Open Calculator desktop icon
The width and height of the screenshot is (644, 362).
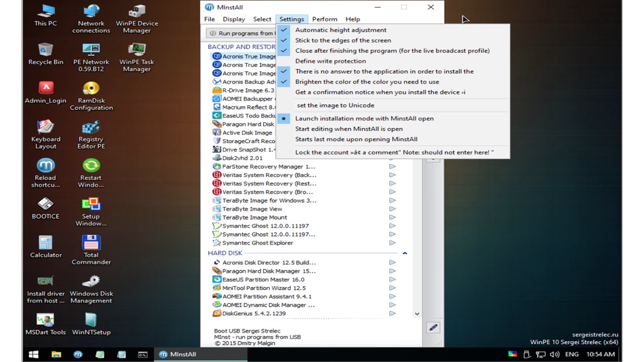[46, 247]
